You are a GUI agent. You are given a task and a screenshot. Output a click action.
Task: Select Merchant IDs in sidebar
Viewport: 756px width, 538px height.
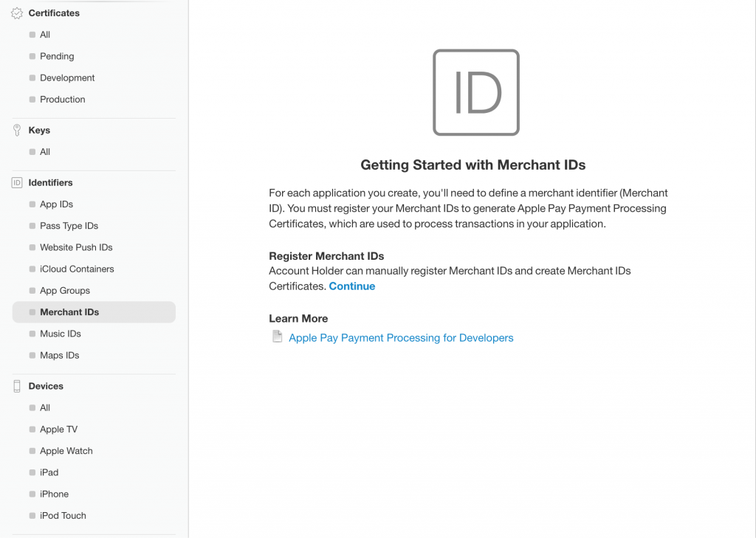pos(94,312)
